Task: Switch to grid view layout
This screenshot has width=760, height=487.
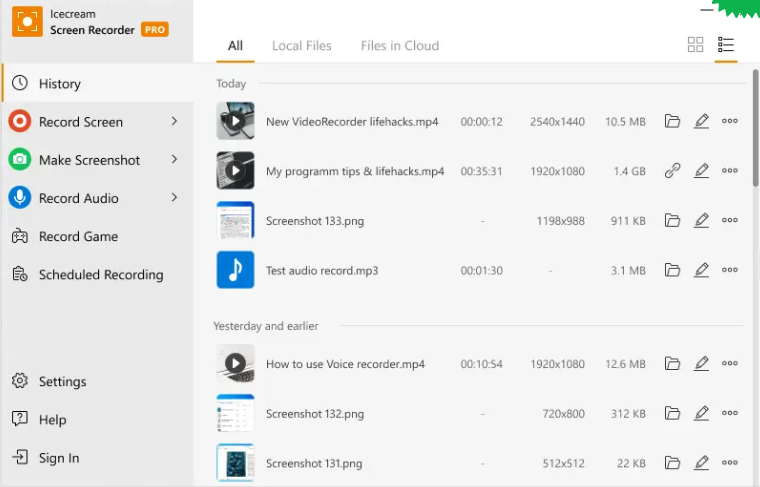Action: [695, 45]
